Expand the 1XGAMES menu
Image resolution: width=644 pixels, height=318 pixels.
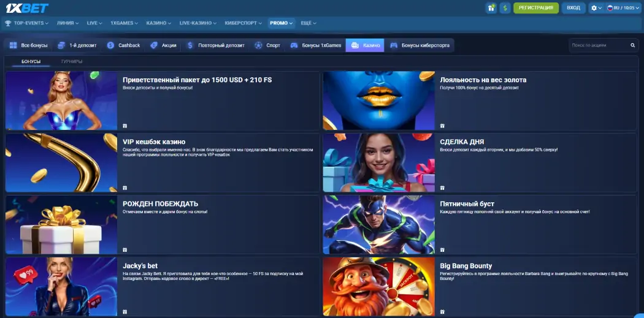coord(124,23)
